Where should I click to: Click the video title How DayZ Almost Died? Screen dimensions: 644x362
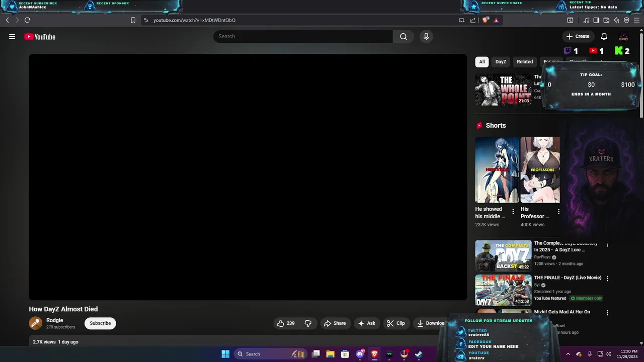pyautogui.click(x=63, y=309)
